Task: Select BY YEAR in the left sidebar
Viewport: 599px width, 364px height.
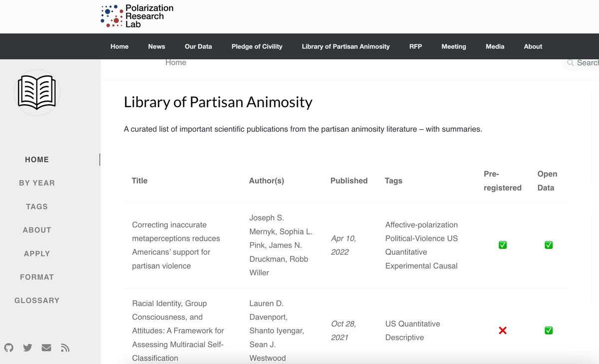Action: pyautogui.click(x=37, y=183)
